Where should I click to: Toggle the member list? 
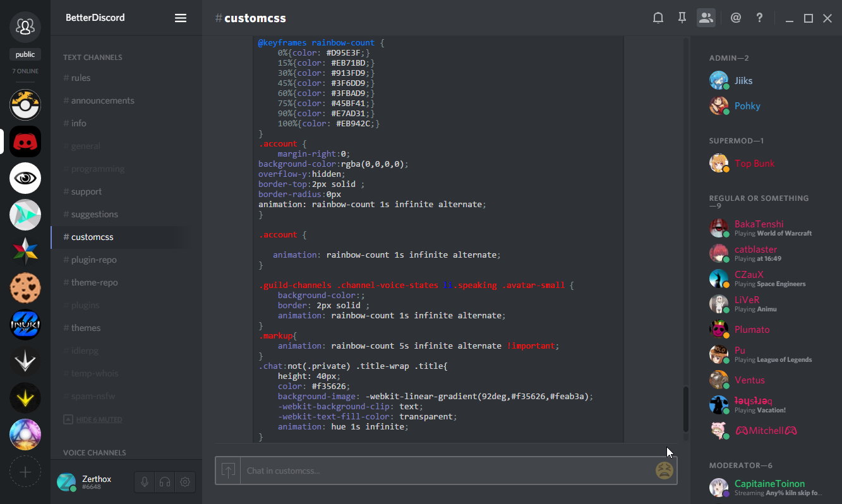[706, 18]
